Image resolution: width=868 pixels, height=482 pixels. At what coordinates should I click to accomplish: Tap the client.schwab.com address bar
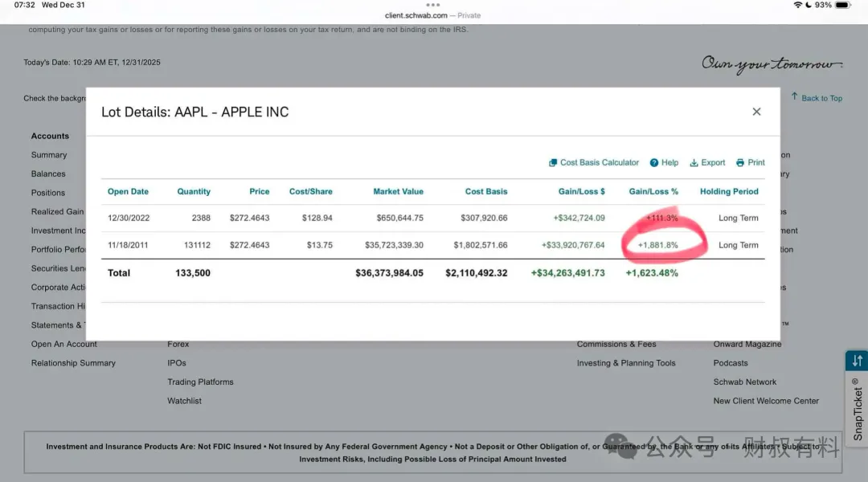[x=432, y=15]
